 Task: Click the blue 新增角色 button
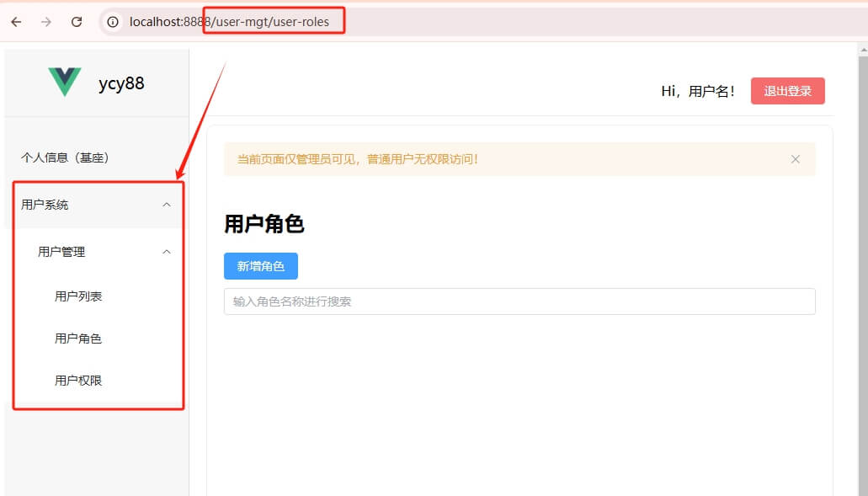point(260,266)
